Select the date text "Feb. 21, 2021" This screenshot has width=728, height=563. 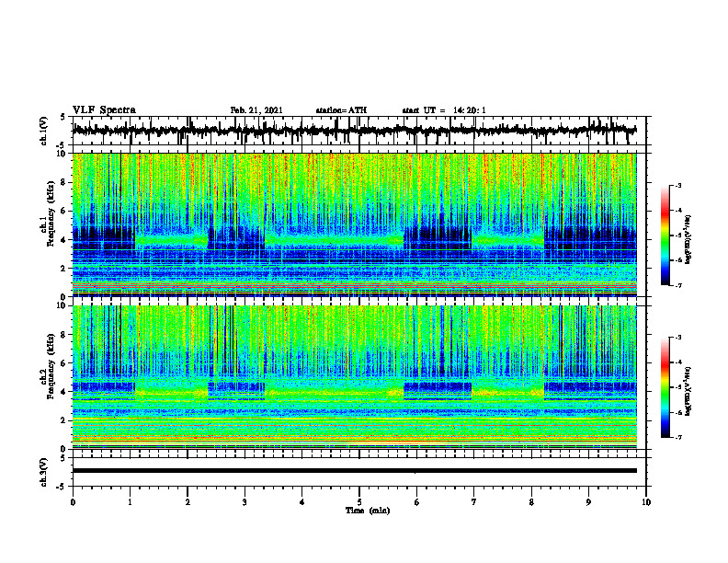point(256,110)
